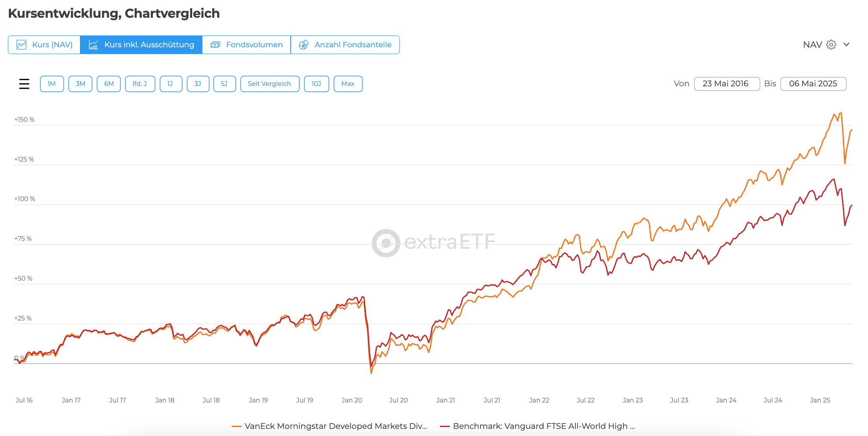Select the Seit Vergleich range button
The width and height of the screenshot is (868, 436).
point(269,84)
